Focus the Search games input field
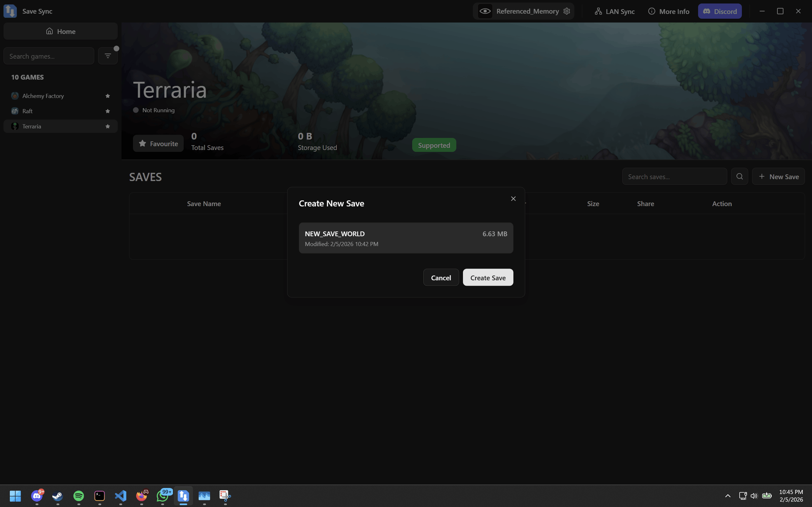Image resolution: width=812 pixels, height=507 pixels. tap(49, 56)
